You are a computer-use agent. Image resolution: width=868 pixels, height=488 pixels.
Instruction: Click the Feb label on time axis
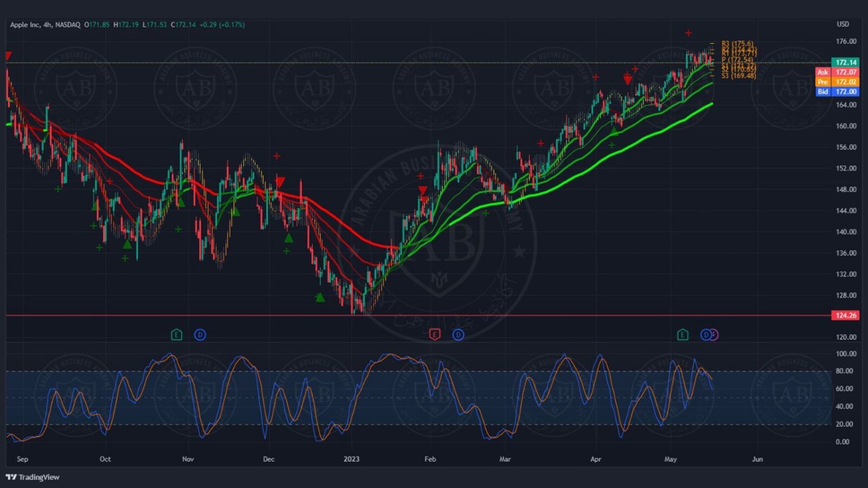(x=430, y=459)
